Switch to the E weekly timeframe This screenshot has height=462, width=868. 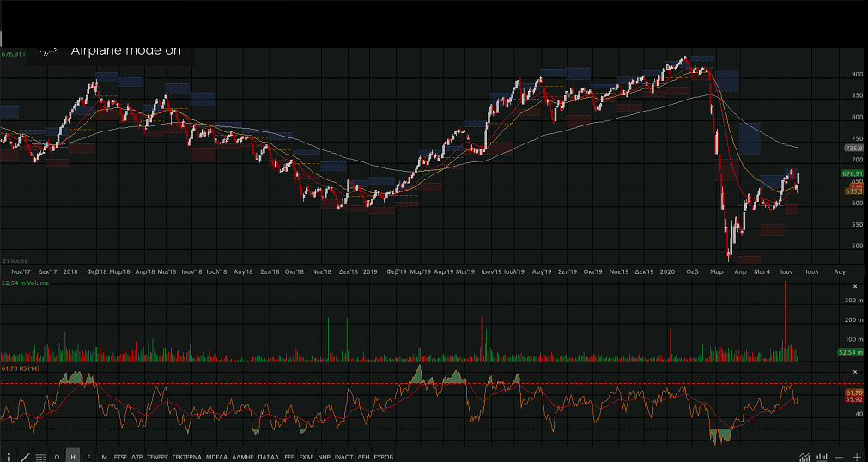click(88, 456)
